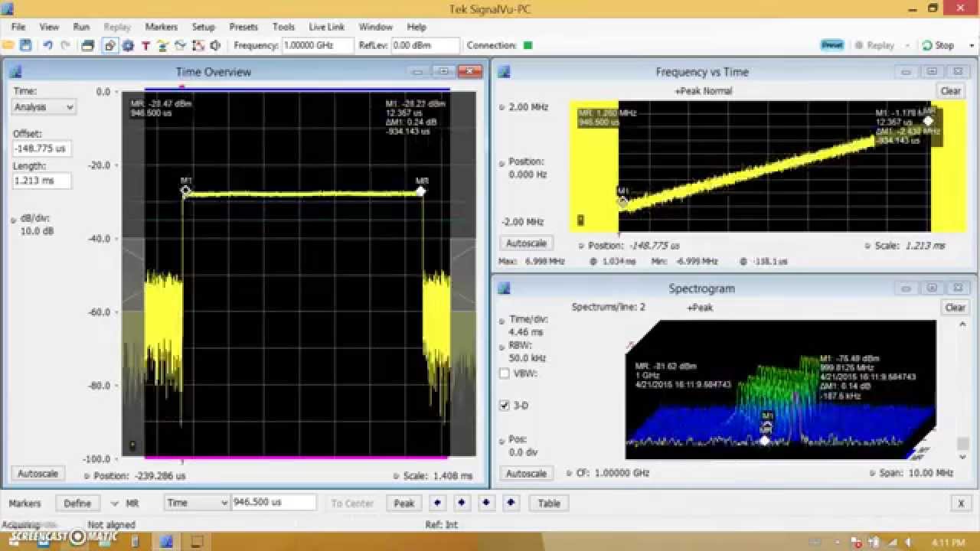Image resolution: width=980 pixels, height=551 pixels.
Task: Click the 'Spectrums/line: 2' text
Action: (609, 307)
